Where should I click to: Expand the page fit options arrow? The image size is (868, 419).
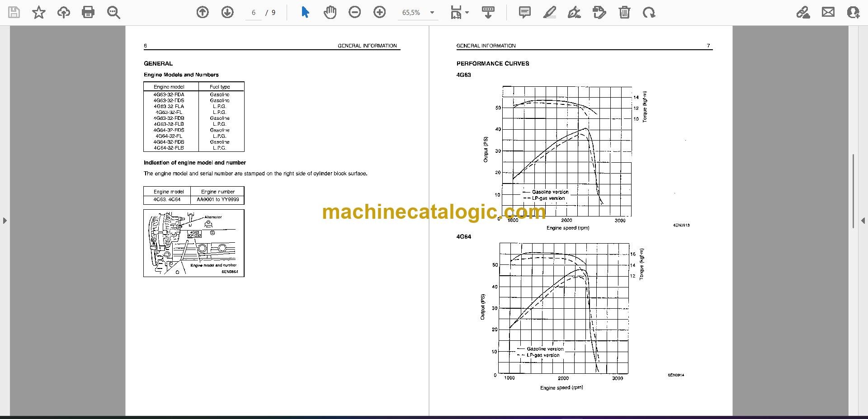(x=467, y=13)
